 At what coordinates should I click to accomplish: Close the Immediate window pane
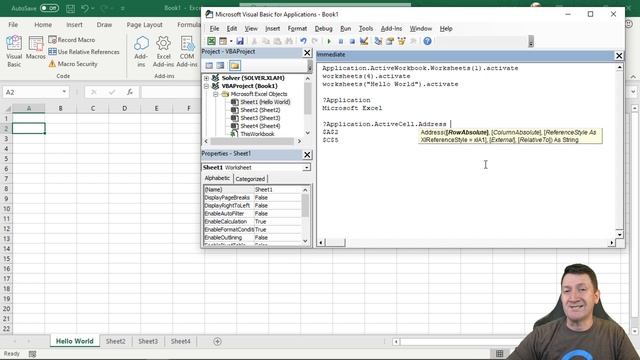(619, 56)
